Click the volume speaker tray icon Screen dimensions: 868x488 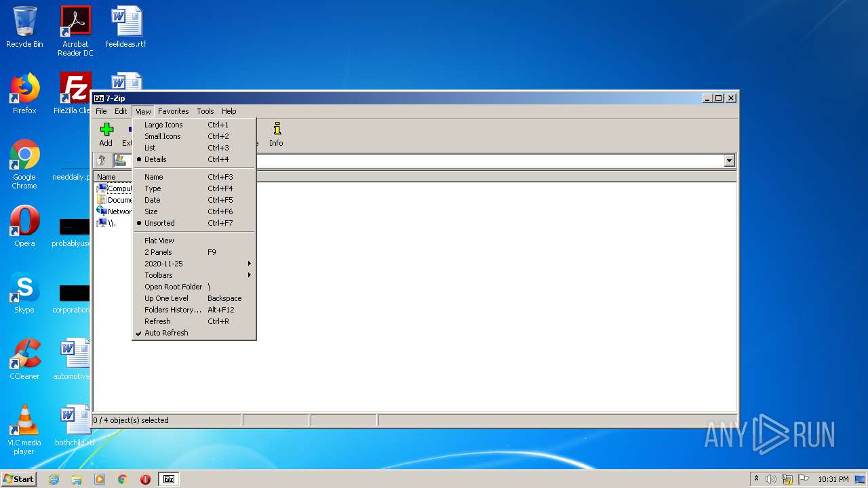coord(771,479)
